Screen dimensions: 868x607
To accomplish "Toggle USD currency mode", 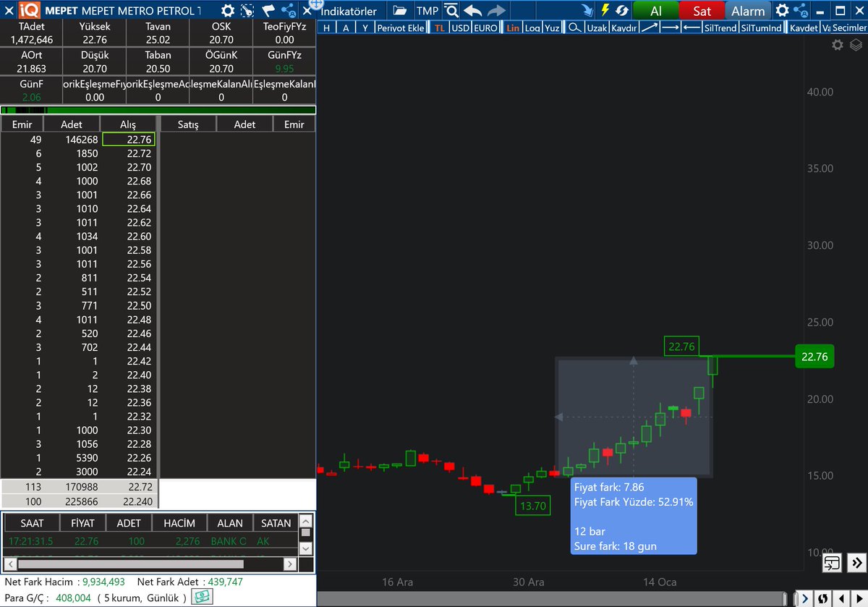I will tap(460, 27).
